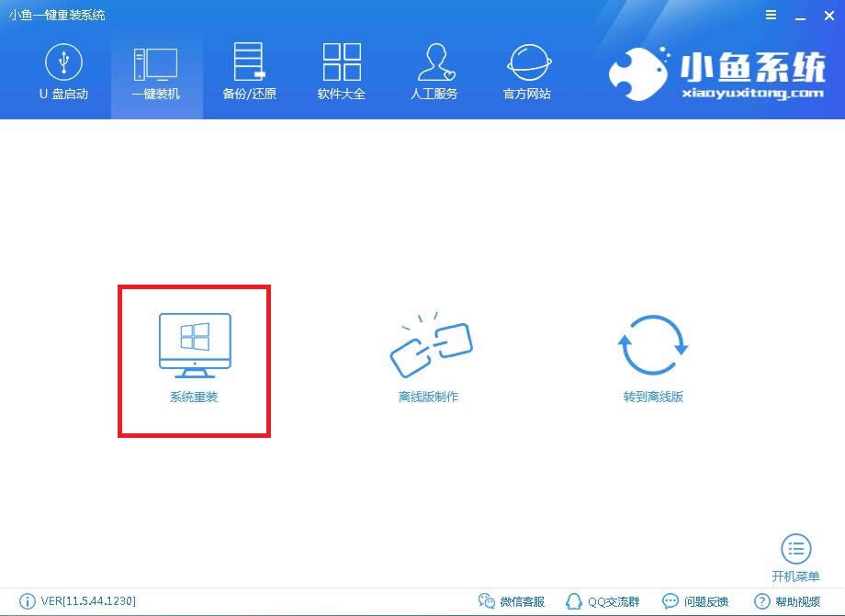Open the hamburger menu

click(x=771, y=15)
